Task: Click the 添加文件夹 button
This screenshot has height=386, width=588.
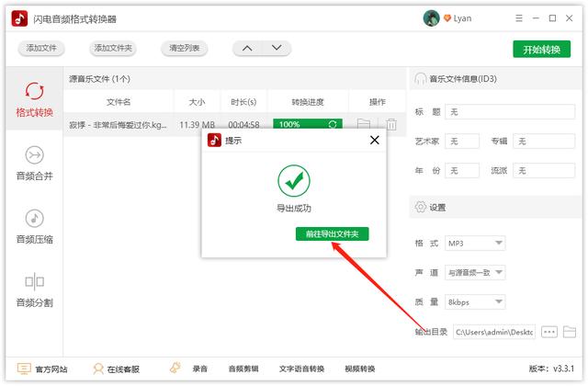Action: (x=113, y=48)
